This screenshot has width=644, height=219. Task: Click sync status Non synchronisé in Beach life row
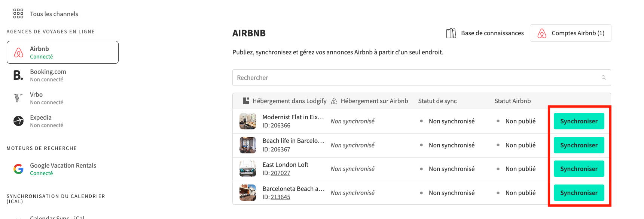[x=451, y=145]
